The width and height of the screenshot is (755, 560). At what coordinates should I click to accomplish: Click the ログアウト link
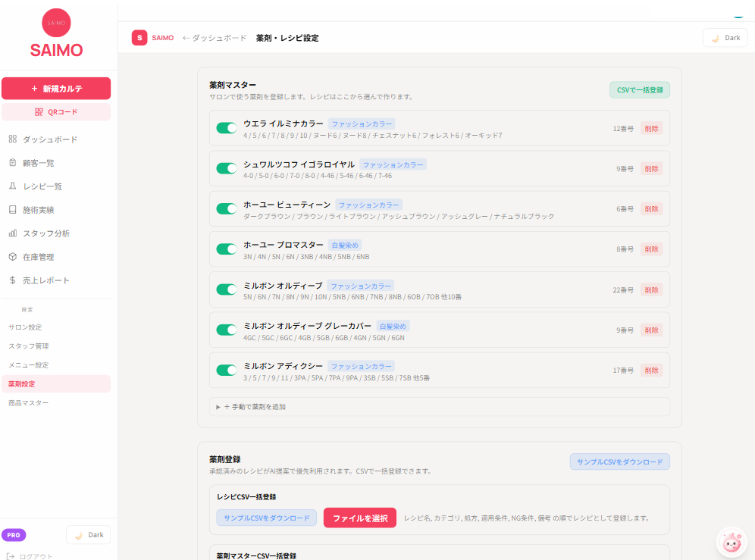click(x=30, y=556)
